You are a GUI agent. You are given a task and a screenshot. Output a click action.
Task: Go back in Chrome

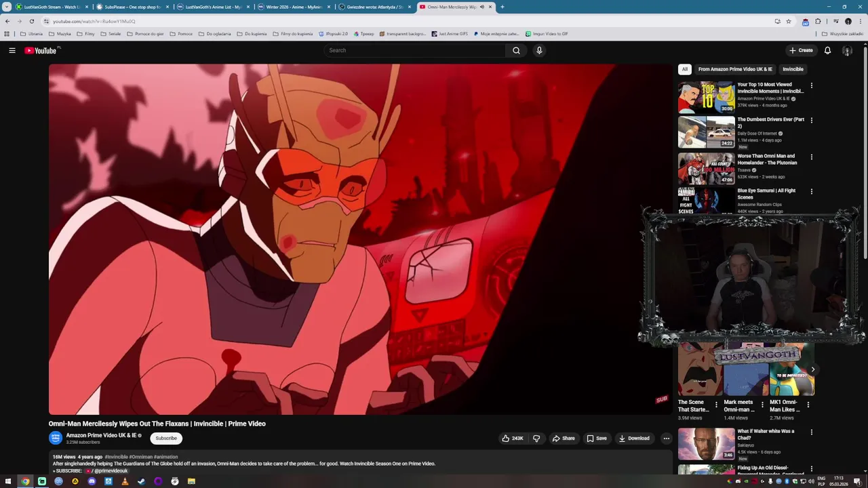[7, 21]
